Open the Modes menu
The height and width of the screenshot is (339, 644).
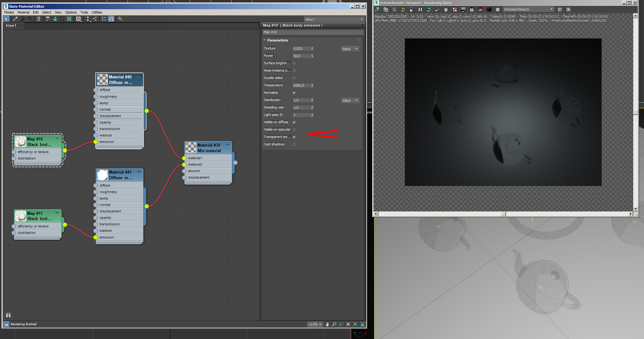click(x=9, y=12)
